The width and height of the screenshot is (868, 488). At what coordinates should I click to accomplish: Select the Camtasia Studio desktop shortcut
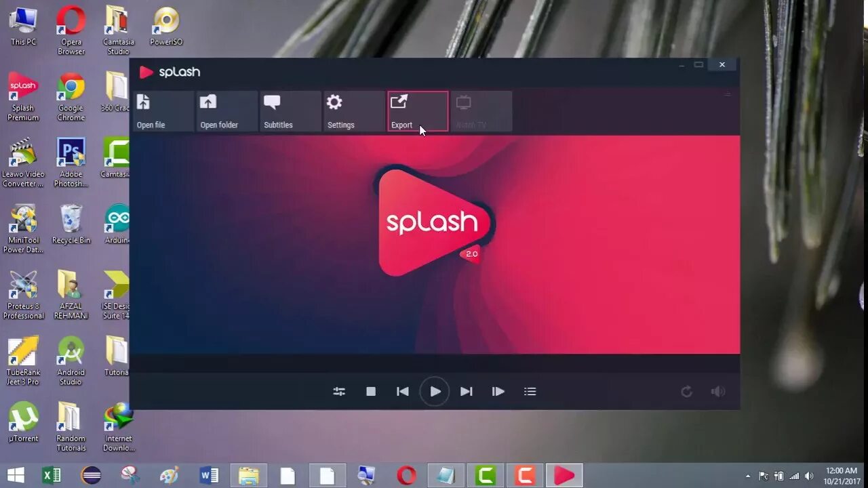pyautogui.click(x=117, y=30)
